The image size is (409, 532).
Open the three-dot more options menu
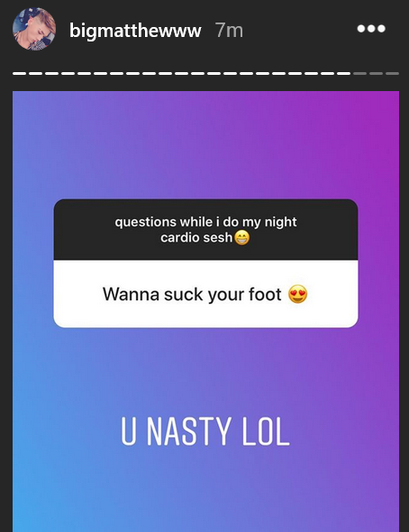pyautogui.click(x=371, y=29)
